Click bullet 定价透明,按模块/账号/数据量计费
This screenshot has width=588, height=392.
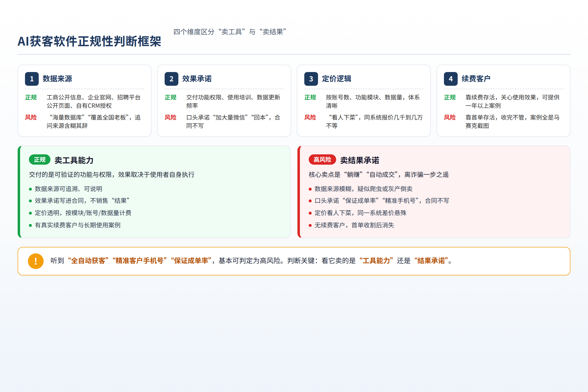point(83,213)
